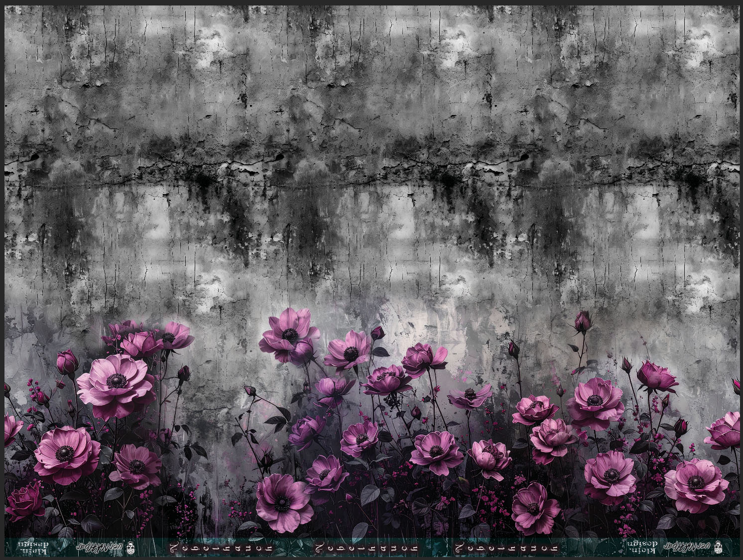Select the dark magenta rose at right
Image resolution: width=743 pixels, height=560 pixels.
pos(656,377)
